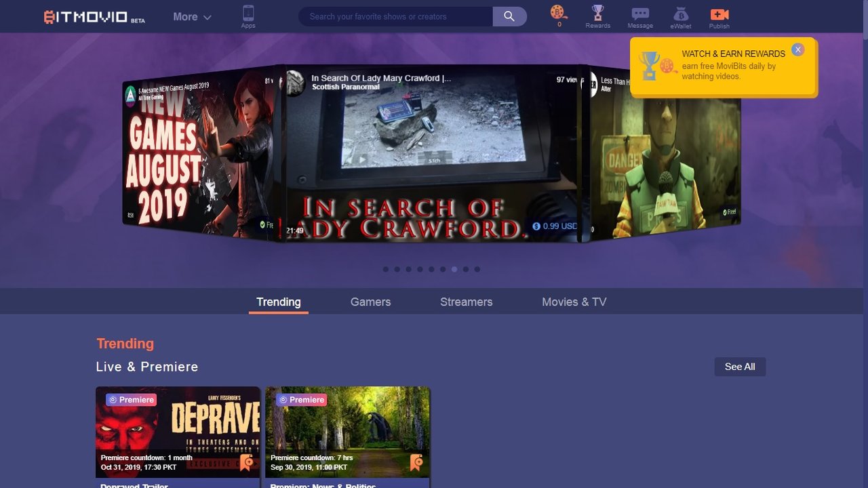
Task: Bookmark the forest News & Politics premiere
Action: click(x=416, y=462)
